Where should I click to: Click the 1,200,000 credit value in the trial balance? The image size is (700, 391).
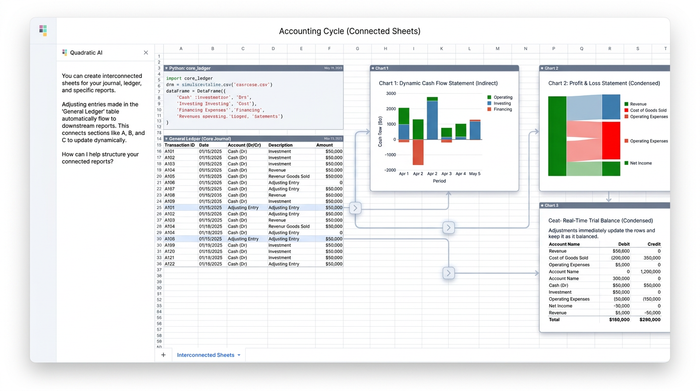coord(650,271)
